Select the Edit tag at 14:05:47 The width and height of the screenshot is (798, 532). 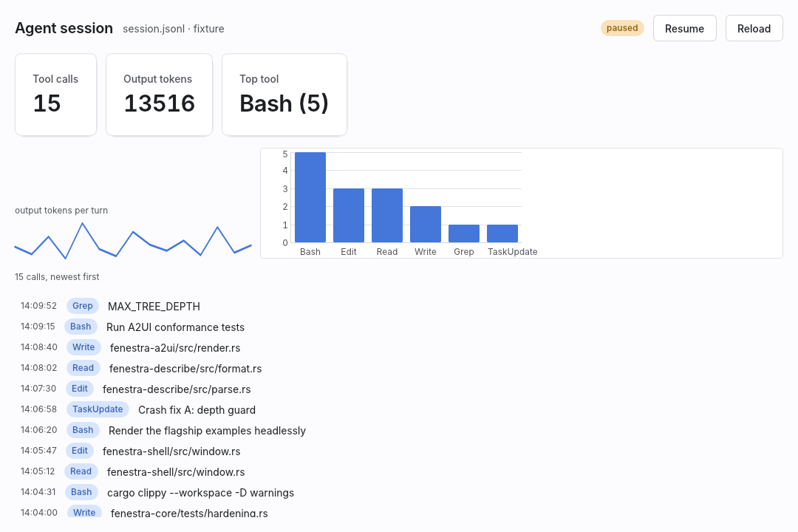[x=79, y=451]
